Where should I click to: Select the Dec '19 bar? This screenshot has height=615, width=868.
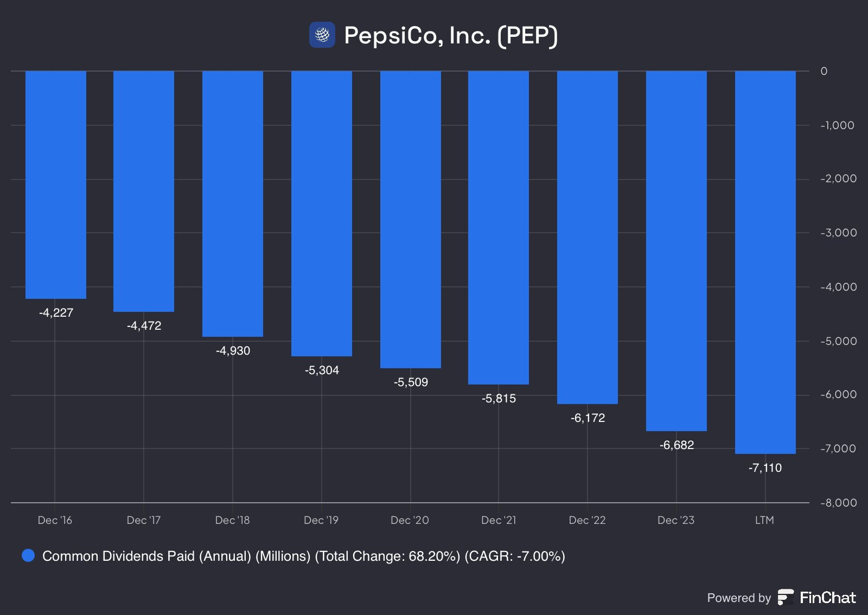point(322,214)
